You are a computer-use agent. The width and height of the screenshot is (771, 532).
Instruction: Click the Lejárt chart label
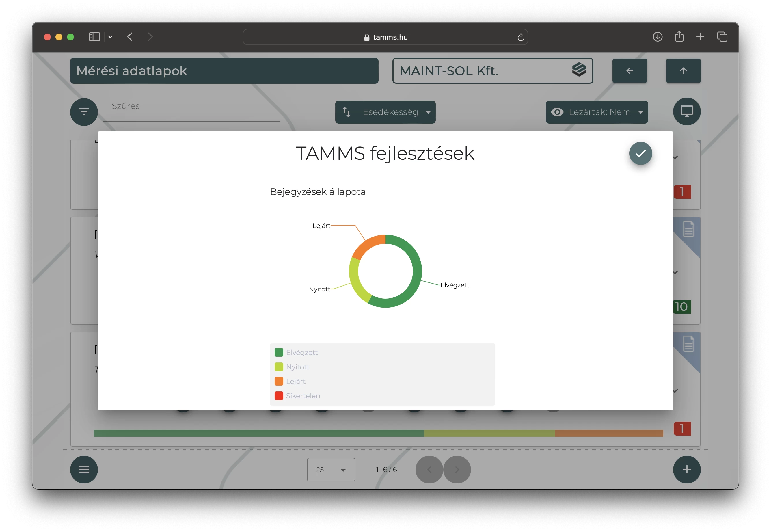[321, 226]
